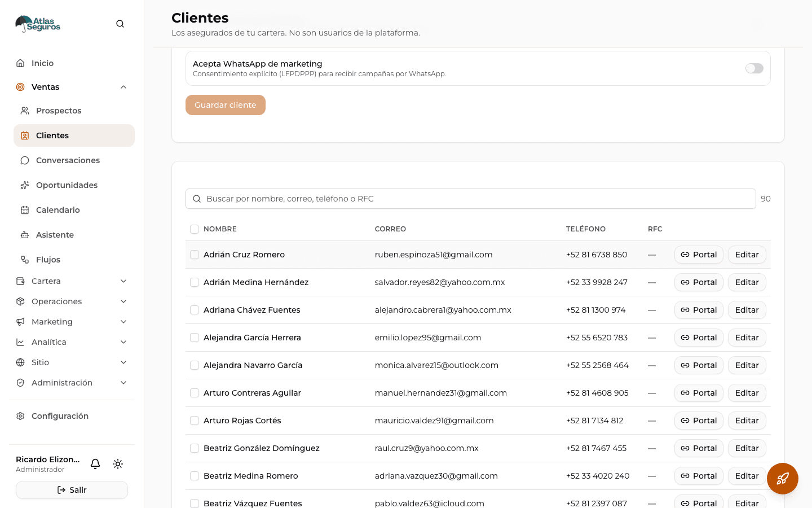This screenshot has width=812, height=508.
Task: Open notifications bell icon
Action: (x=95, y=464)
